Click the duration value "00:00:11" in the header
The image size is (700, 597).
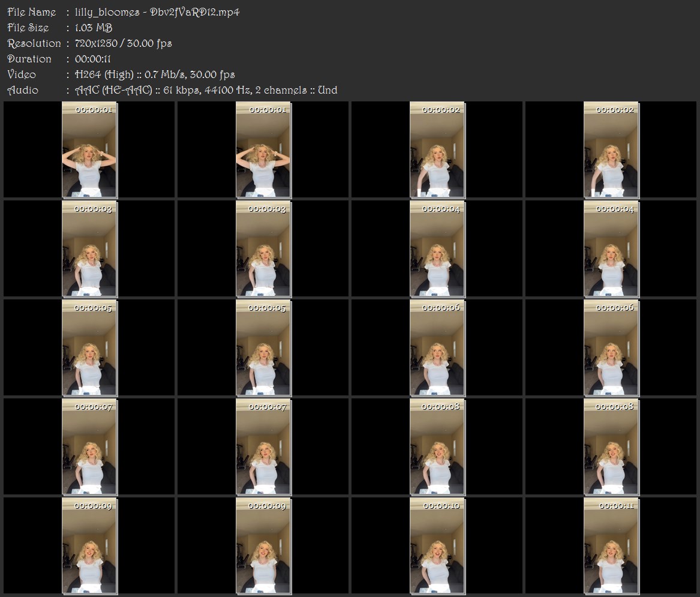coord(93,59)
